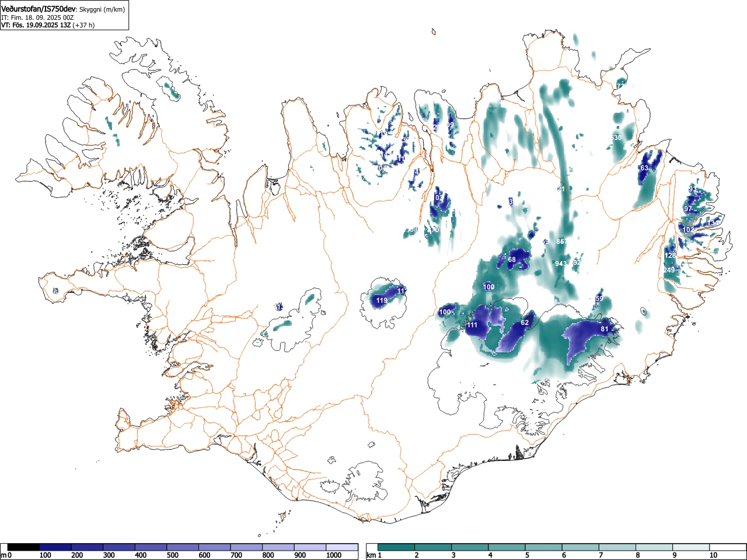This screenshot has width=747, height=560.
Task: Click the '300' tick on the metre legend
Action: click(109, 555)
